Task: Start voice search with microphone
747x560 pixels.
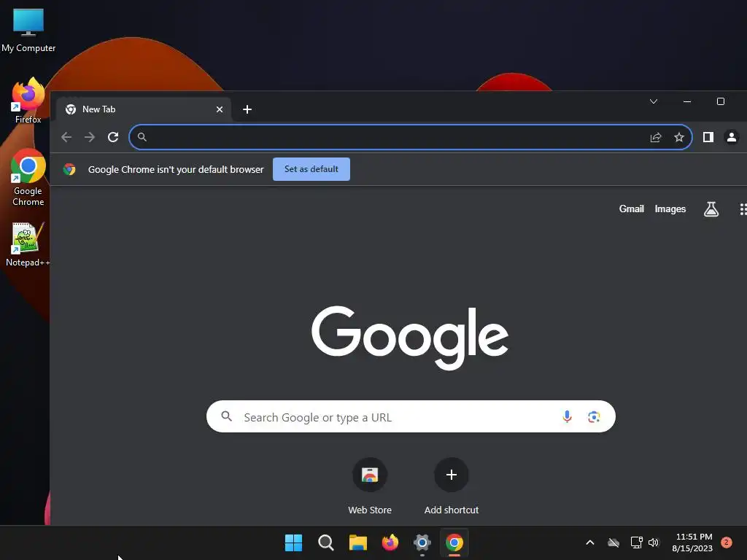Action: (x=567, y=416)
